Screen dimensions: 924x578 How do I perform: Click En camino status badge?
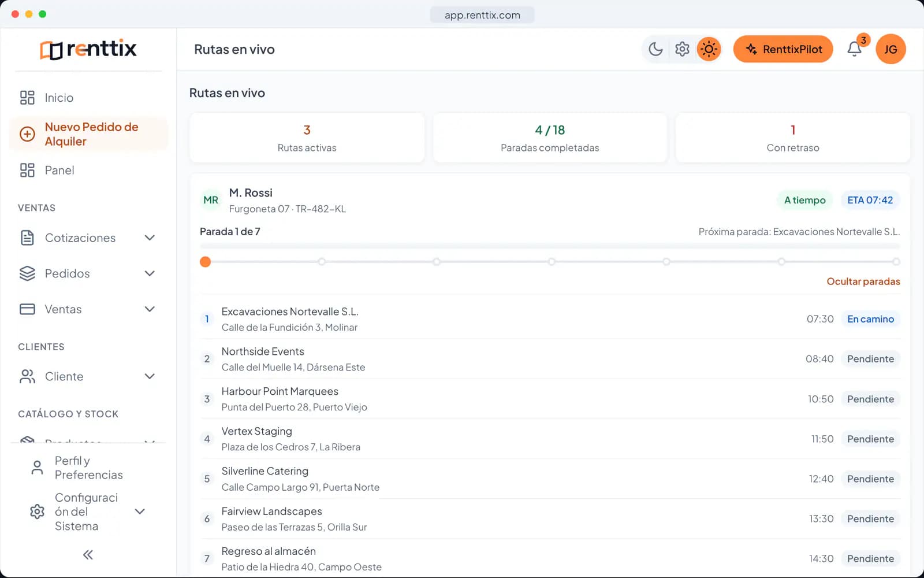870,319
